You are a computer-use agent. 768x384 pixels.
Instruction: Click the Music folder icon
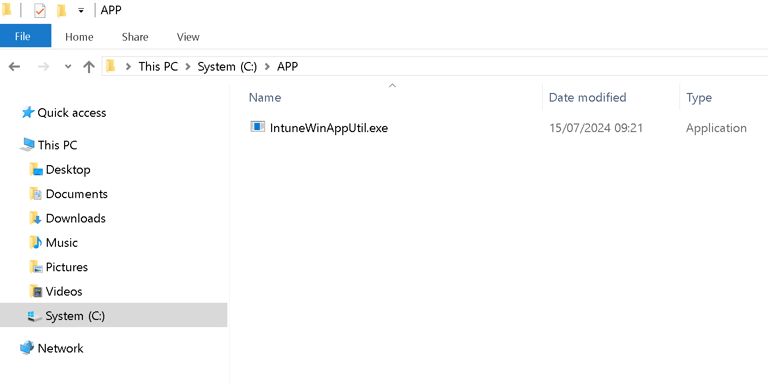click(36, 243)
